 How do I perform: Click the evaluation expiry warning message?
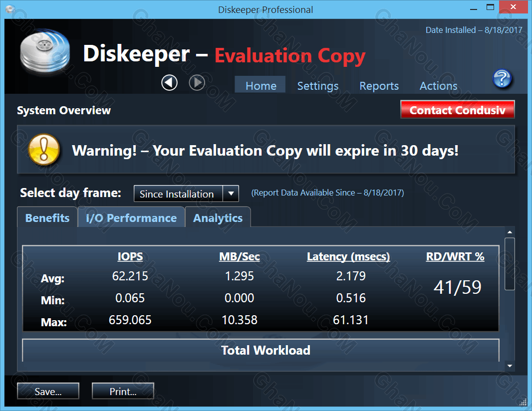[x=265, y=151]
